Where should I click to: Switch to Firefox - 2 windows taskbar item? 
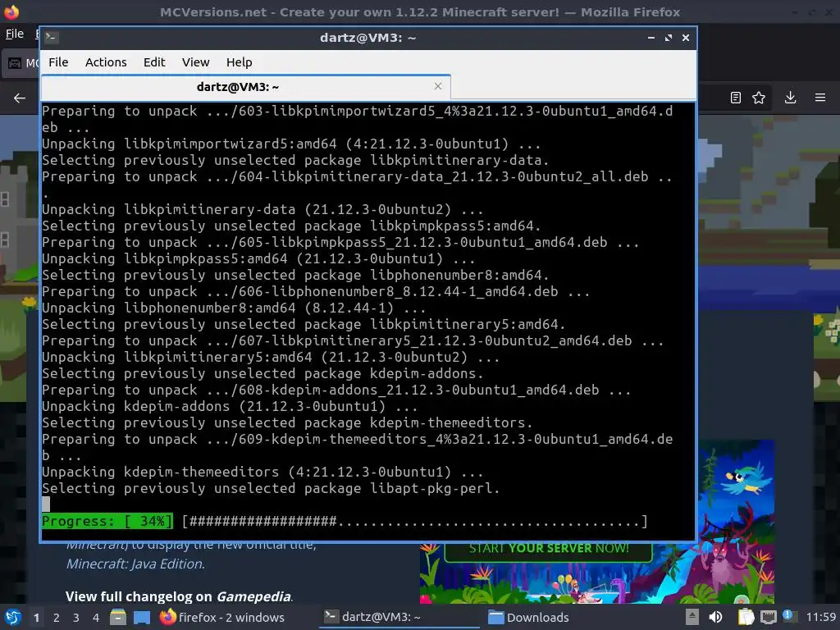tap(221, 618)
